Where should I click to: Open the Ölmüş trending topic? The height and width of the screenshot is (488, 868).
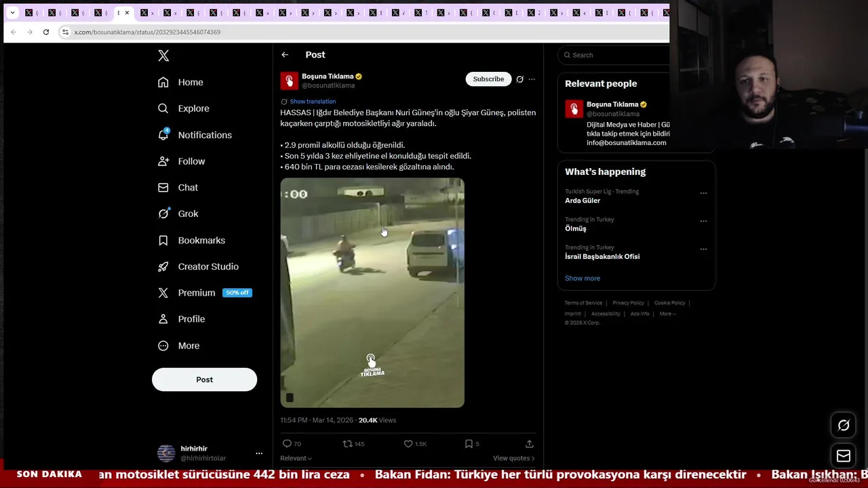(x=576, y=228)
